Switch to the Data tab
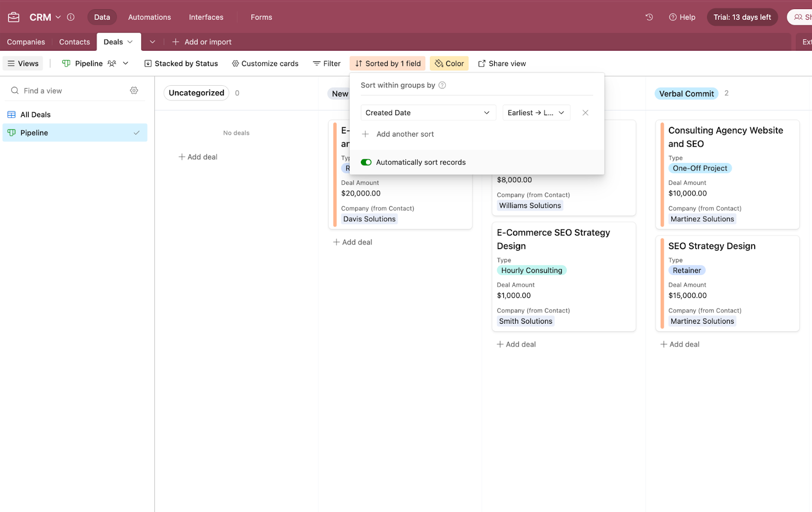The height and width of the screenshot is (512, 812). (102, 17)
